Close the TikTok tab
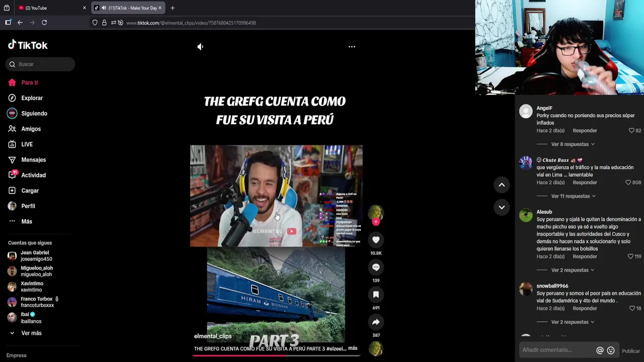 (160, 8)
